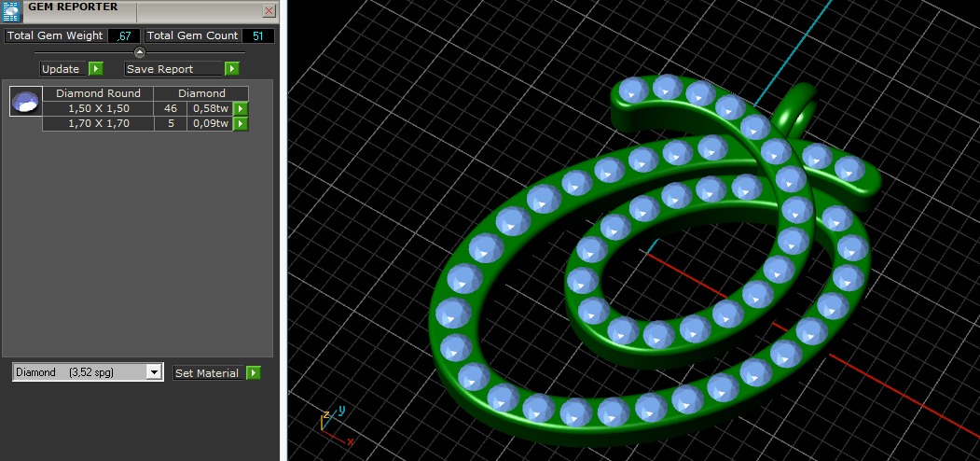Select the pendant bail ring in viewport
980x461 pixels.
pyautogui.click(x=796, y=111)
